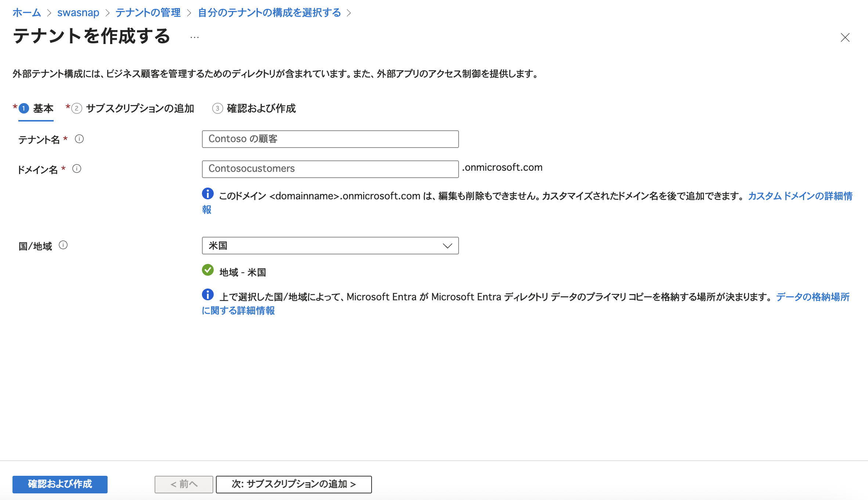868x500 pixels.
Task: Click green checkmark next to 地域 - 米国
Action: [208, 270]
